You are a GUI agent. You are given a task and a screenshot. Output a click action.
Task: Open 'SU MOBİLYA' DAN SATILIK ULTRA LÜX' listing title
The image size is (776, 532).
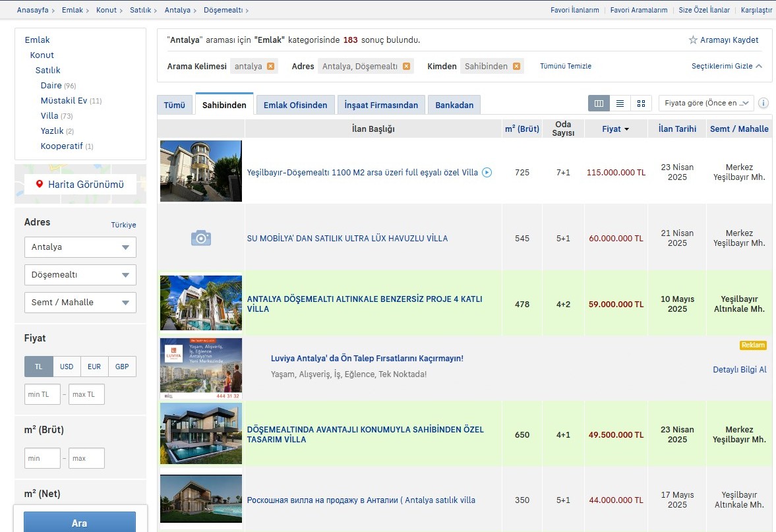coord(347,238)
